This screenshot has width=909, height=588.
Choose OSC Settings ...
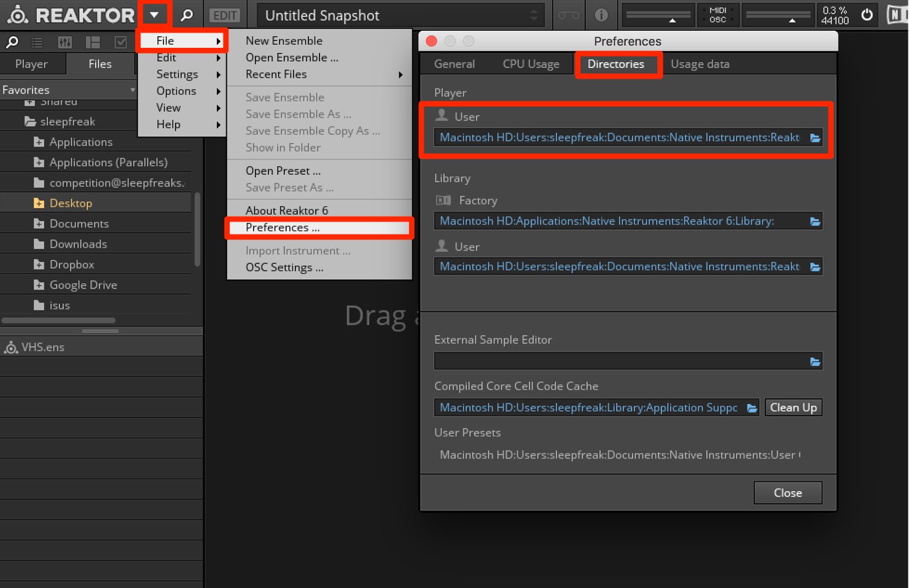[319, 268]
